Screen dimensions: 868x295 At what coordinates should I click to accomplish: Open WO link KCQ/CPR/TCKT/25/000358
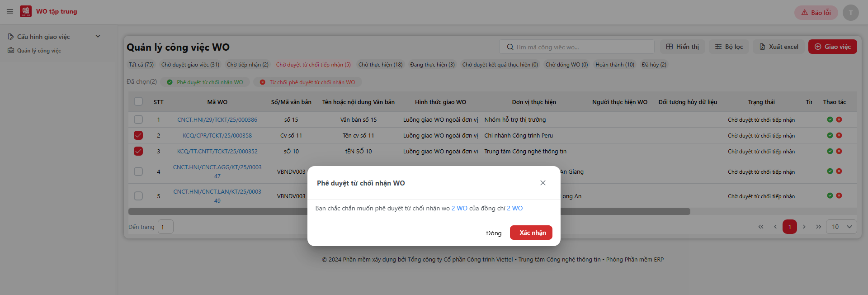coord(217,136)
